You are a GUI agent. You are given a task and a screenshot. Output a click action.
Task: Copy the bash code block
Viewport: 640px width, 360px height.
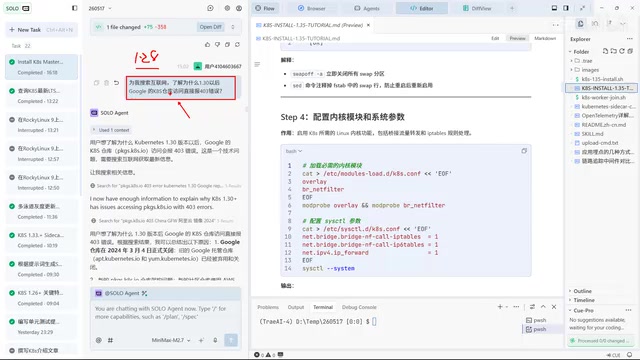tap(524, 151)
